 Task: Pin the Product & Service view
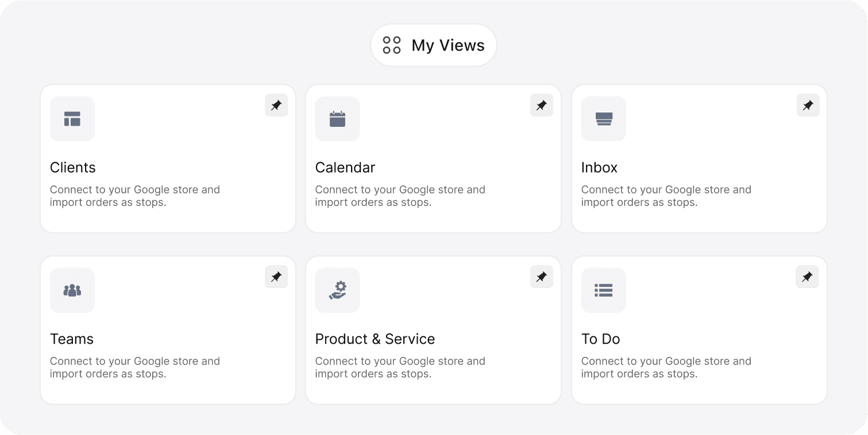pyautogui.click(x=542, y=276)
